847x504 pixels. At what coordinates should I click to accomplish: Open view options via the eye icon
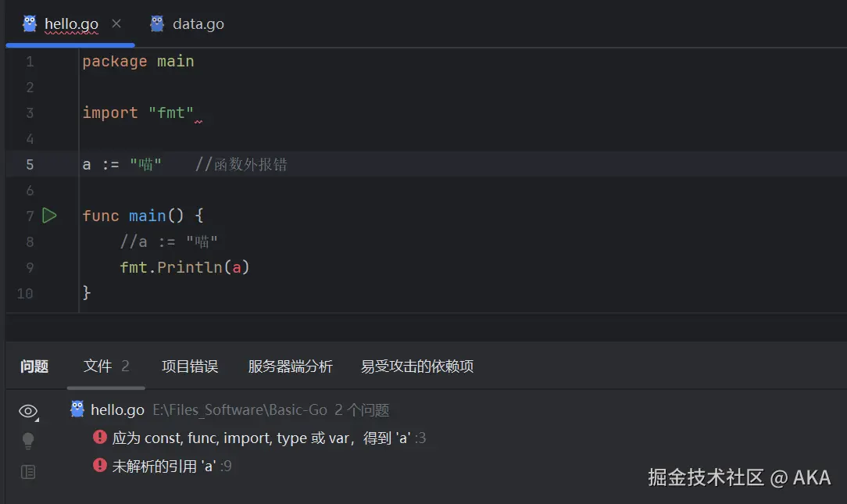28,411
